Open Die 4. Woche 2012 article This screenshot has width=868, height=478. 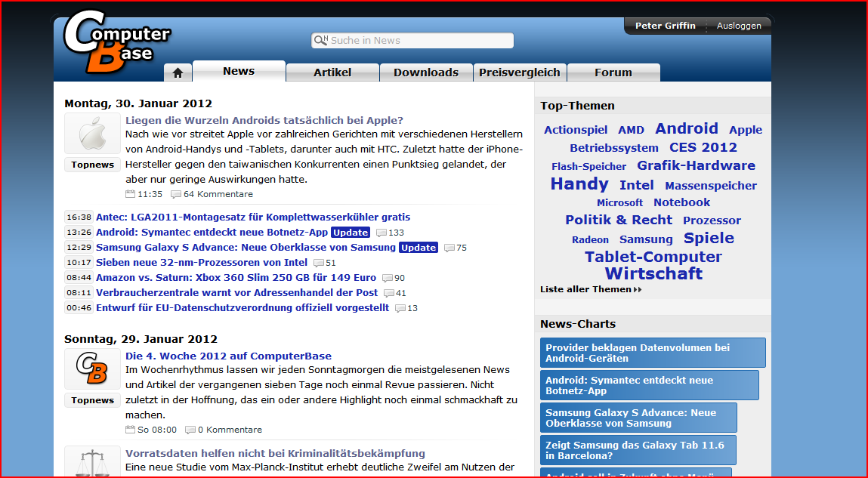tap(229, 356)
